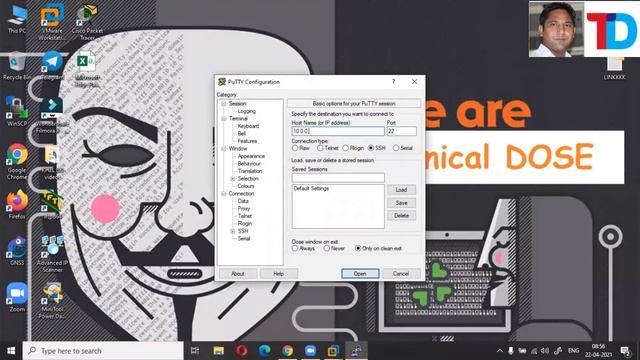Click the taskbar search box
Screen dimensions: 640x360
click(x=103, y=351)
